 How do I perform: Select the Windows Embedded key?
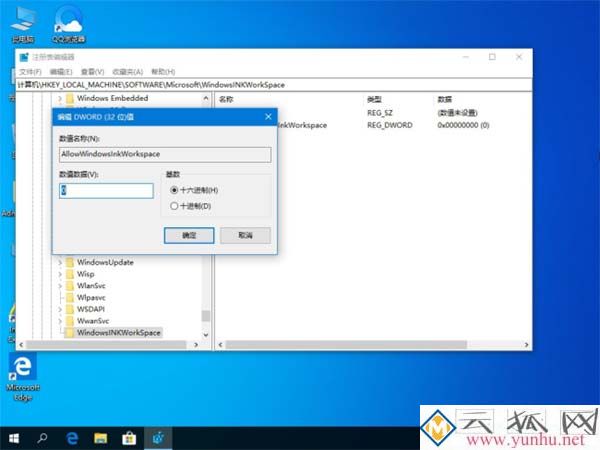click(112, 98)
